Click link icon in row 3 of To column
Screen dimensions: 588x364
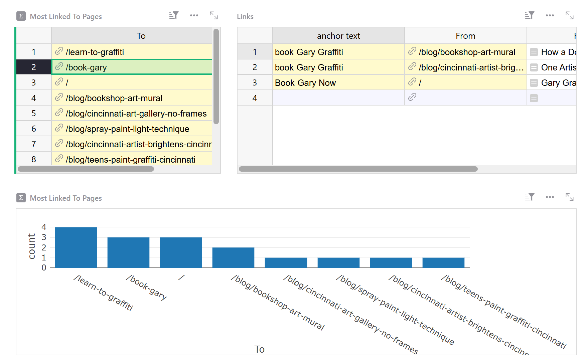pyautogui.click(x=59, y=82)
